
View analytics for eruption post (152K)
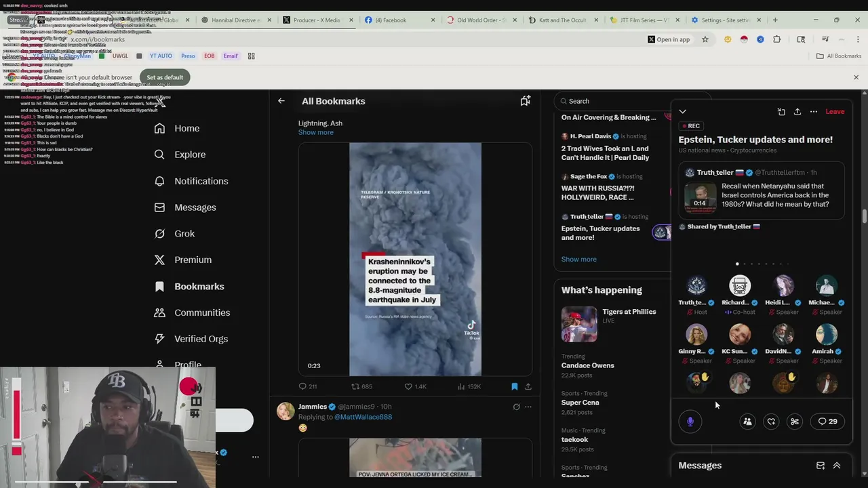[x=469, y=386]
